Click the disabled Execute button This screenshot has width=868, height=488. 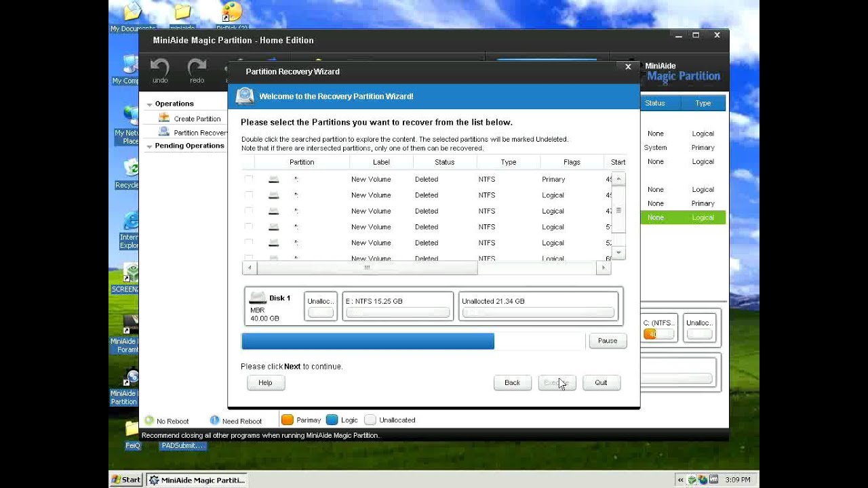coord(557,383)
